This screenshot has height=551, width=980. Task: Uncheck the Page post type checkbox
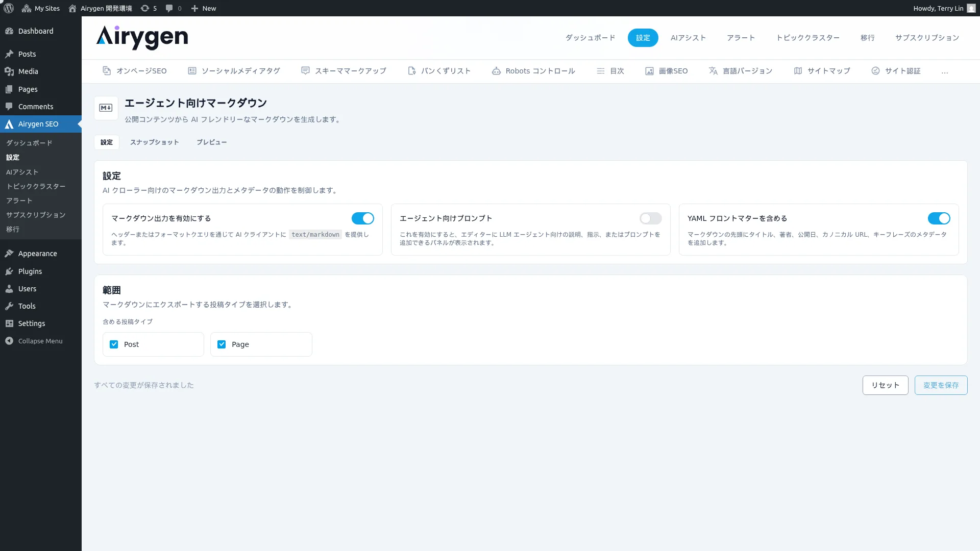coord(222,344)
